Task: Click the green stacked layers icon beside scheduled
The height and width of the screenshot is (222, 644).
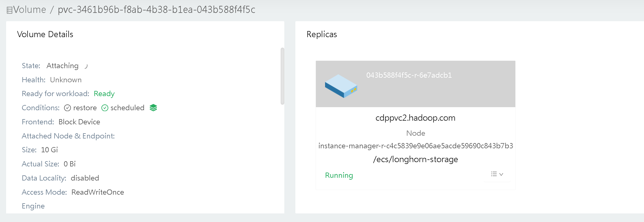Action: coord(154,107)
